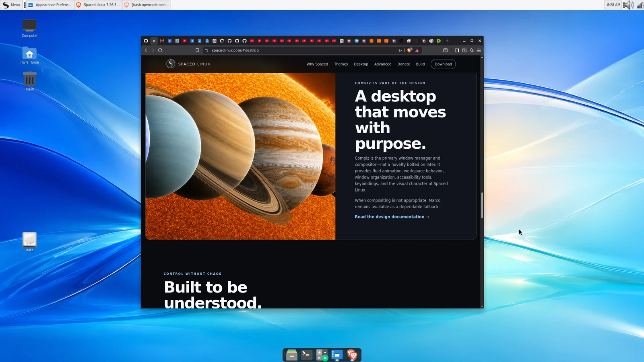Open the browser hamburger menu
Screen dimensions: 644x362
point(479,50)
